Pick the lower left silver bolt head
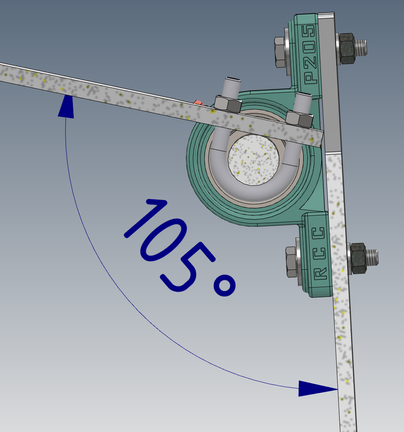Screen dimensions: 404x432 (291, 262)
